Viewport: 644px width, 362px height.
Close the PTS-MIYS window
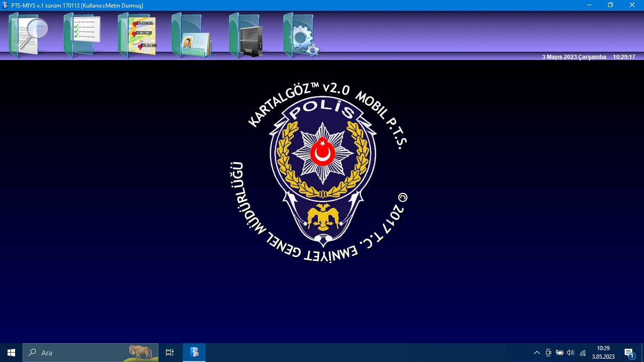coord(632,5)
